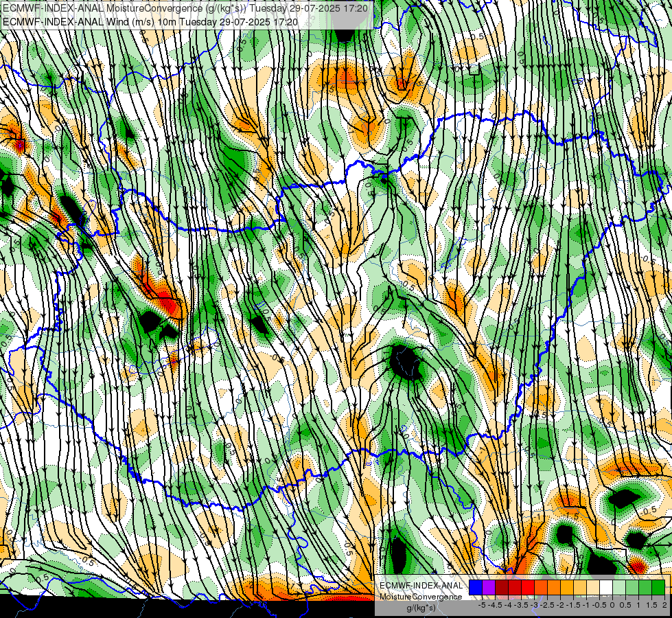The image size is (672, 618).
Task: Pick the amber swatch between -2 and -1.5
Action: click(567, 588)
